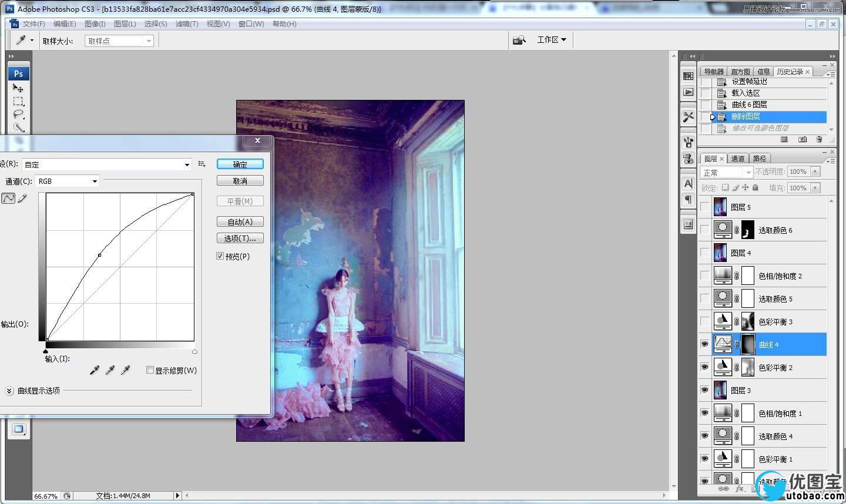Show the 选取颜色 6 layer visibility
Screen dimensions: 846x504
(705, 230)
